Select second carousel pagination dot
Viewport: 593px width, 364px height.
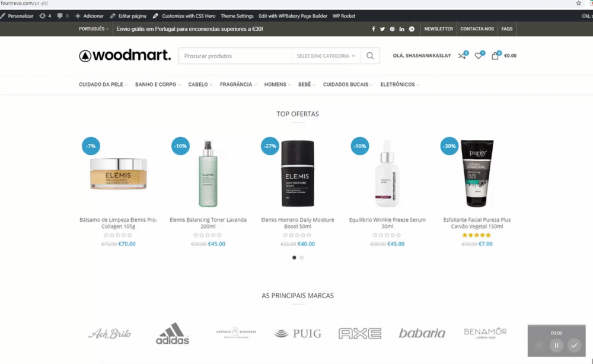[x=301, y=257]
